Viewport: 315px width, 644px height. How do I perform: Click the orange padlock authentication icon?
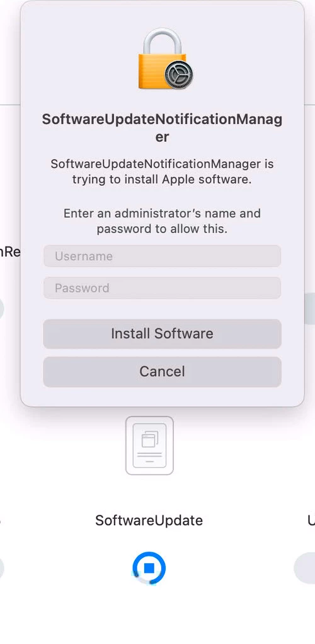coord(164,59)
